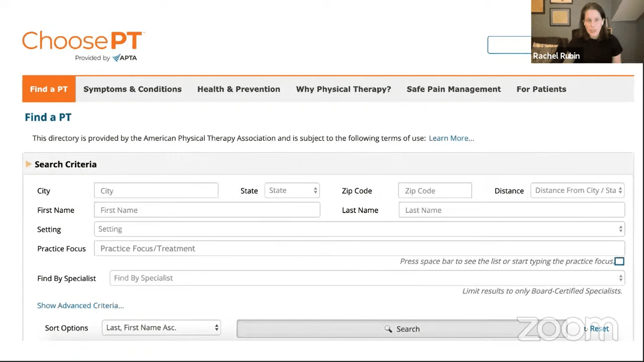Click the Rachel Rubin video thumbnail
Image resolution: width=644 pixels, height=362 pixels.
click(x=587, y=32)
